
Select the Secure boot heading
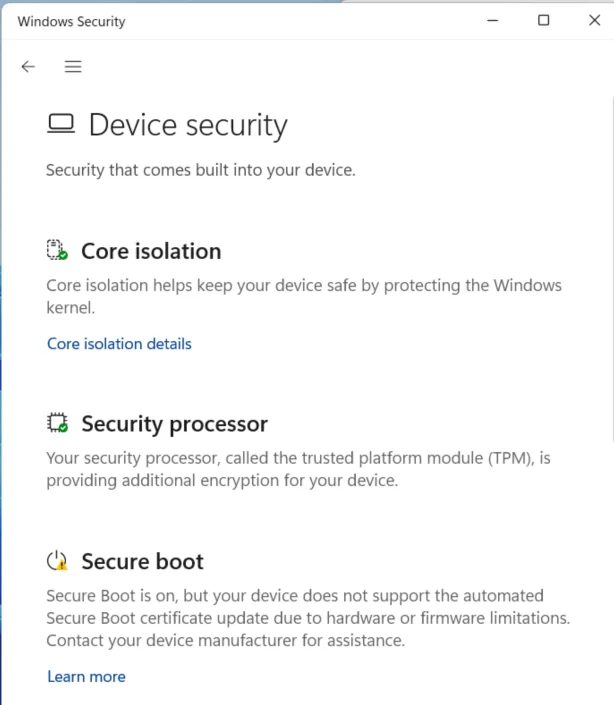coord(142,562)
